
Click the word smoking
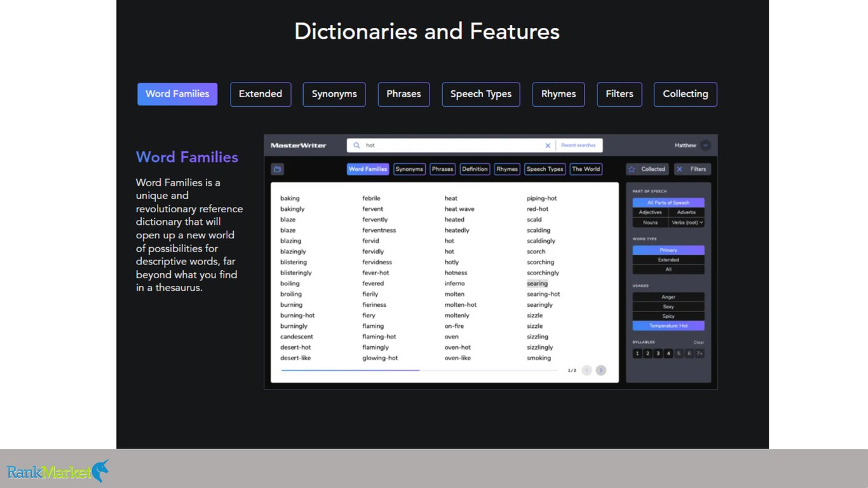pos(539,358)
